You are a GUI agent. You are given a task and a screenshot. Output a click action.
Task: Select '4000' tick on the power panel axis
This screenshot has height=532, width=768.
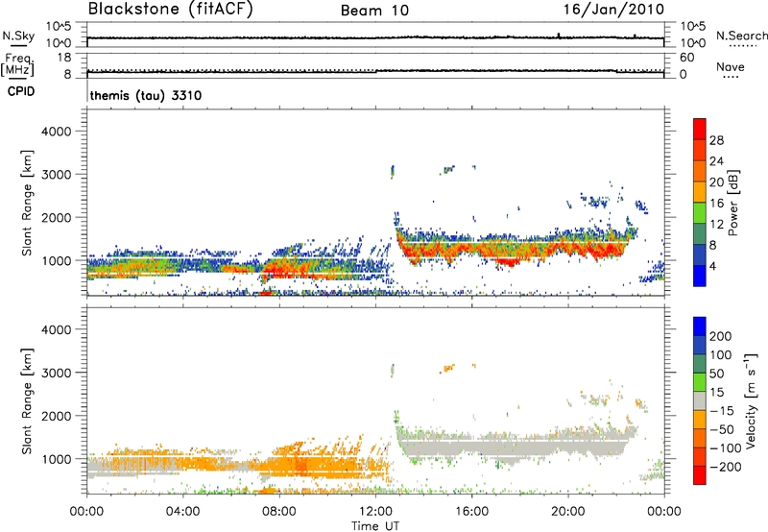click(57, 132)
